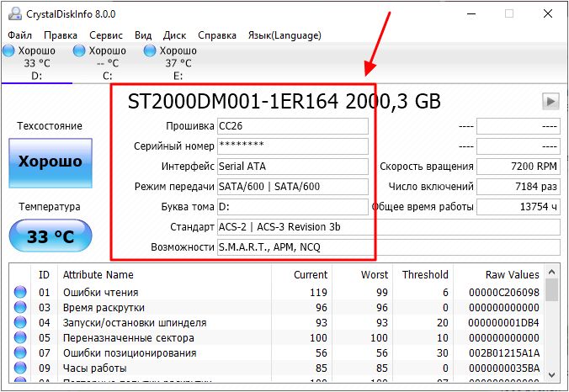Click the attribute list scrollbar thumb
Image resolution: width=569 pixels, height=392 pixels.
(551, 290)
